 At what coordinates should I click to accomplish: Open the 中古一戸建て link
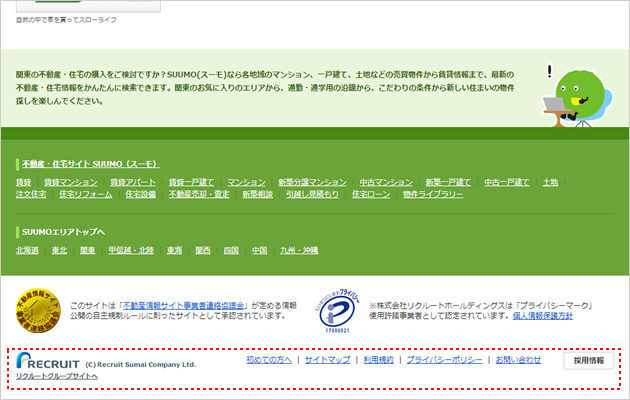(506, 182)
